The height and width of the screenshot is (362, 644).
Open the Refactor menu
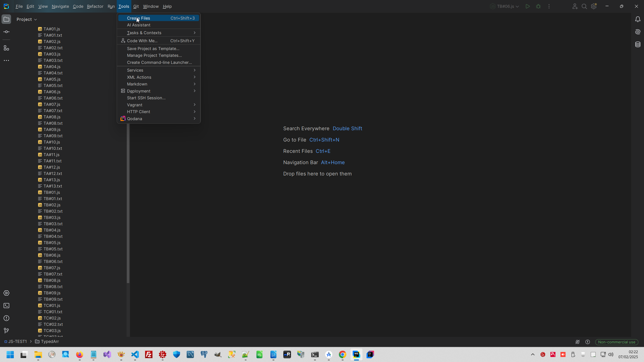coord(95,7)
